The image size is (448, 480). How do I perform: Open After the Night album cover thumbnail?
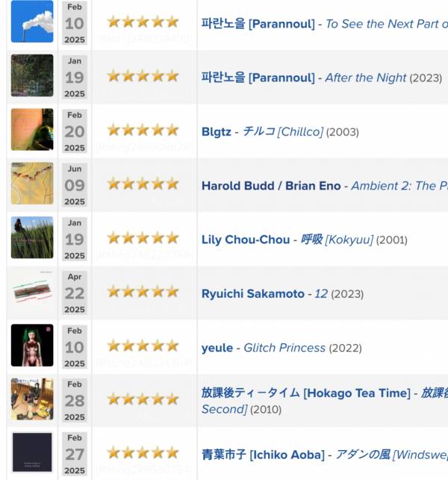click(x=32, y=75)
